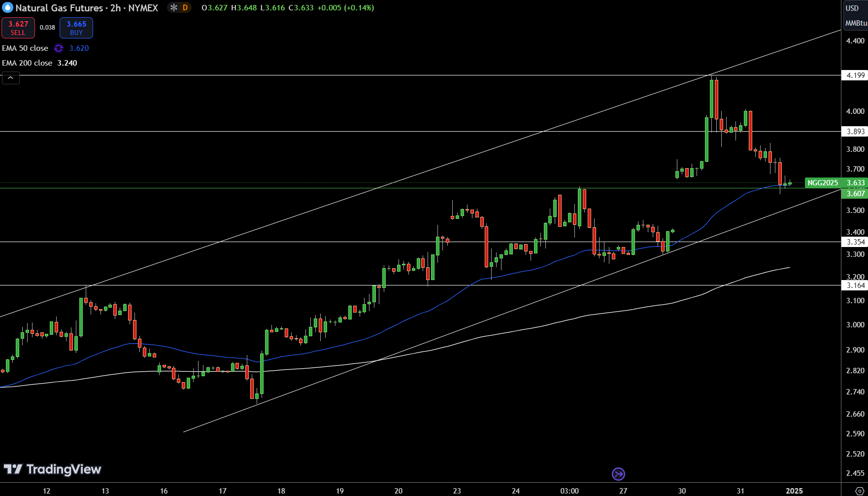Click the green 3.607 price label
This screenshot has height=496, width=868.
(855, 194)
